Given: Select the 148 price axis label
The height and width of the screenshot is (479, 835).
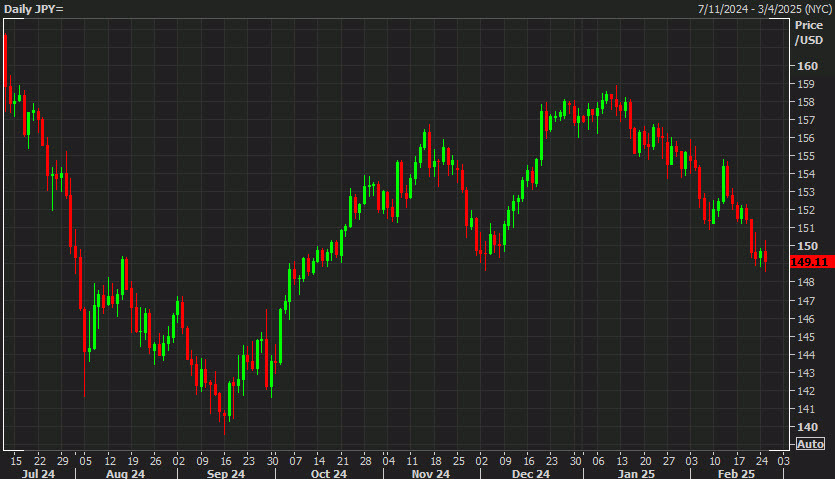Looking at the screenshot, I should 806,282.
